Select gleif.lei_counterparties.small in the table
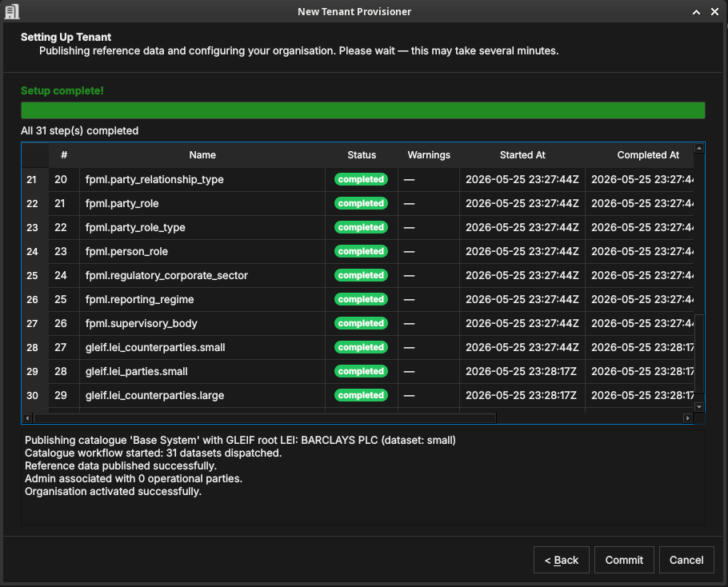The width and height of the screenshot is (728, 587). [155, 348]
